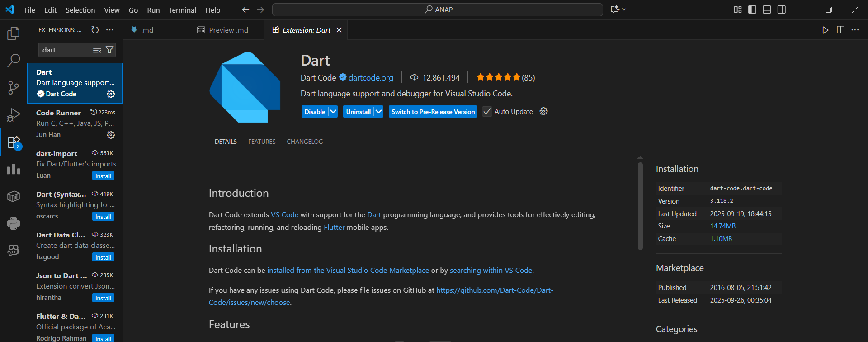Clear extensions search results
The height and width of the screenshot is (342, 868).
coord(97,50)
